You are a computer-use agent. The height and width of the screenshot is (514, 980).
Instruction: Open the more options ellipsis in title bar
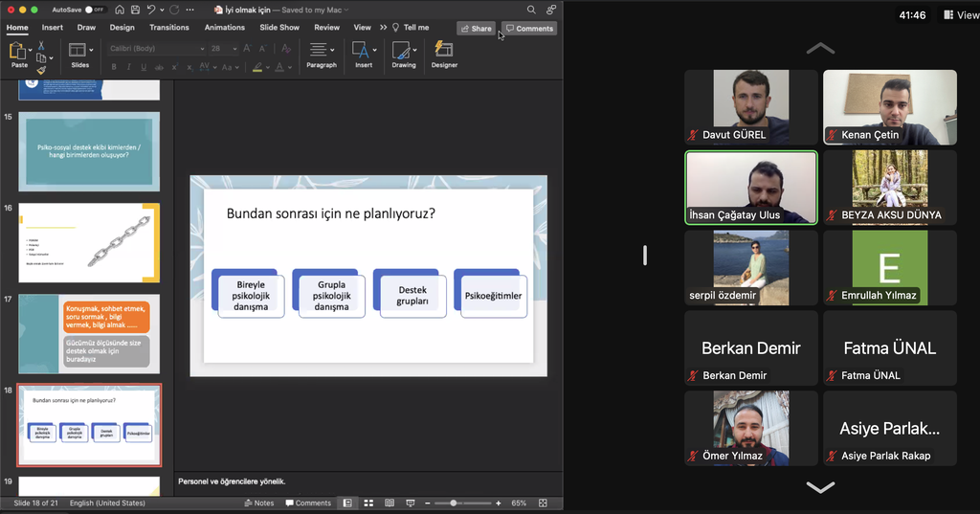coord(190,10)
